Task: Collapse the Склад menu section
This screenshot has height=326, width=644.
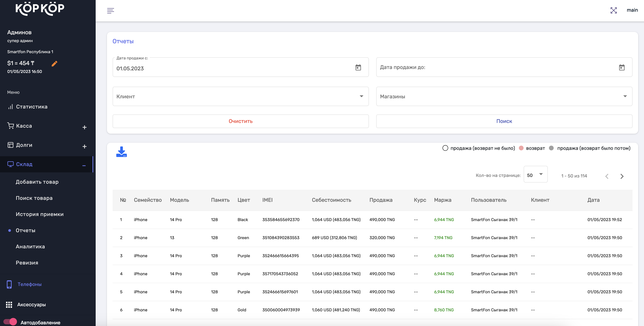Action: click(x=84, y=165)
